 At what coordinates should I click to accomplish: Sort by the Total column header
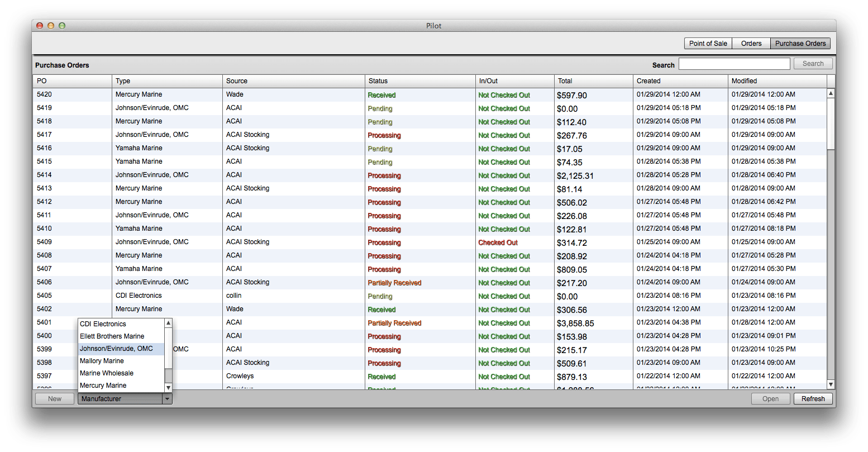594,81
